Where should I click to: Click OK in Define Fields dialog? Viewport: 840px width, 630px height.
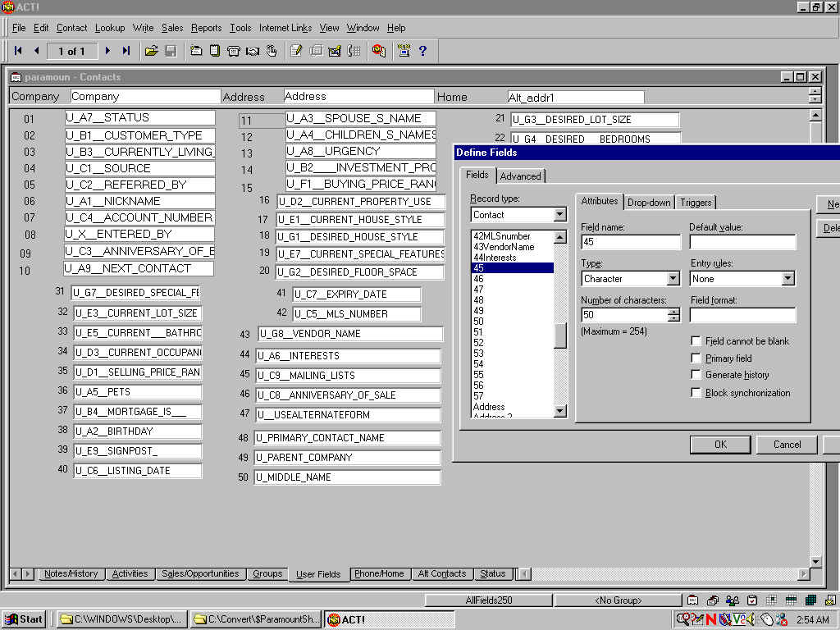720,445
